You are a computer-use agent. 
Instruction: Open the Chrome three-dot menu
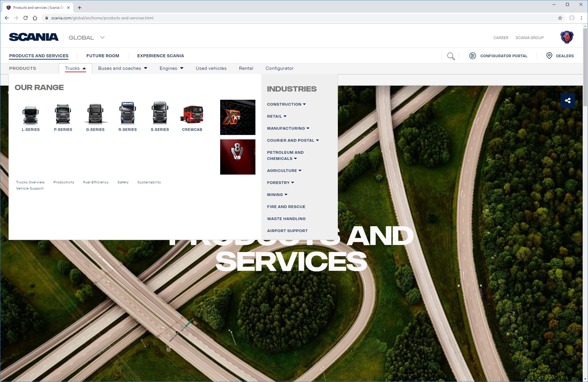pyautogui.click(x=581, y=18)
